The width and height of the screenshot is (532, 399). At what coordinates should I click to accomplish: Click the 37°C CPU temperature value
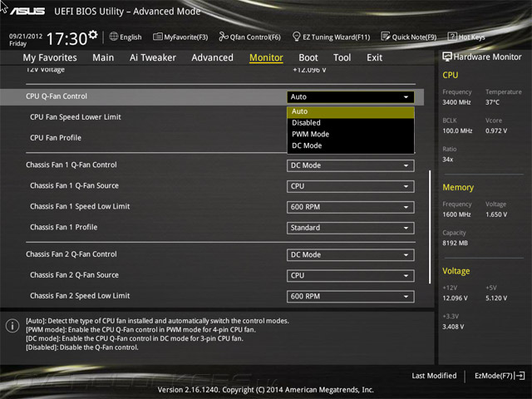(x=492, y=102)
